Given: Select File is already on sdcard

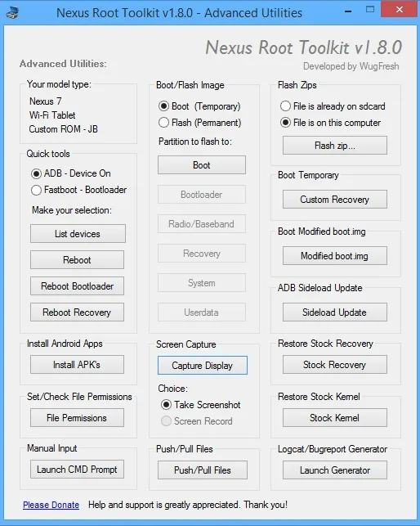Looking at the screenshot, I should tap(333, 106).
